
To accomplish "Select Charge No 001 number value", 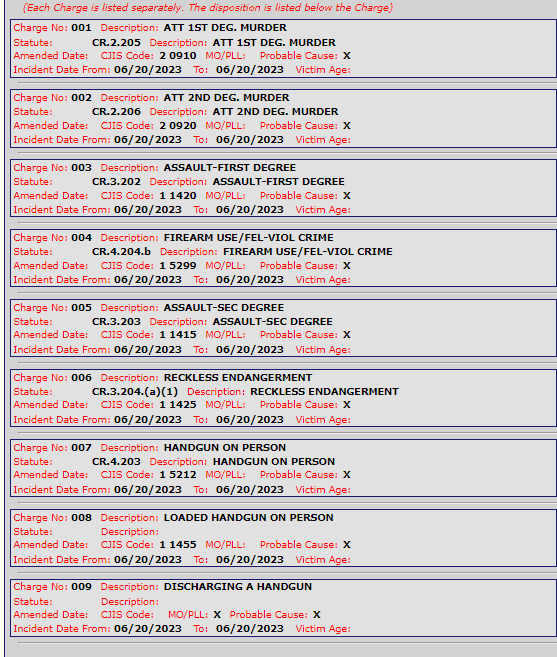I will pos(81,28).
